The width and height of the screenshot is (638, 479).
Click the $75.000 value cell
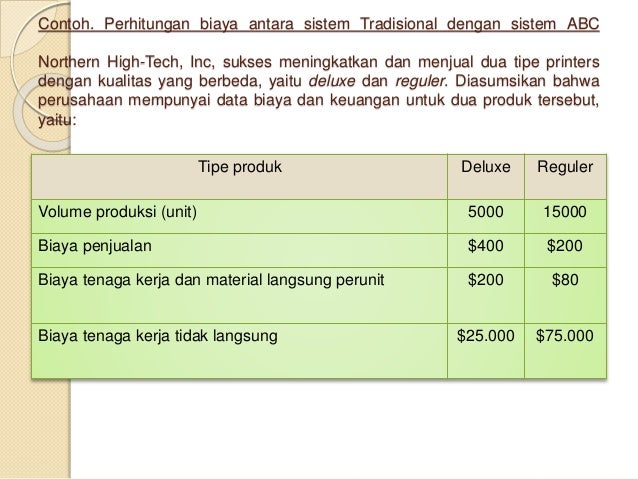click(566, 338)
